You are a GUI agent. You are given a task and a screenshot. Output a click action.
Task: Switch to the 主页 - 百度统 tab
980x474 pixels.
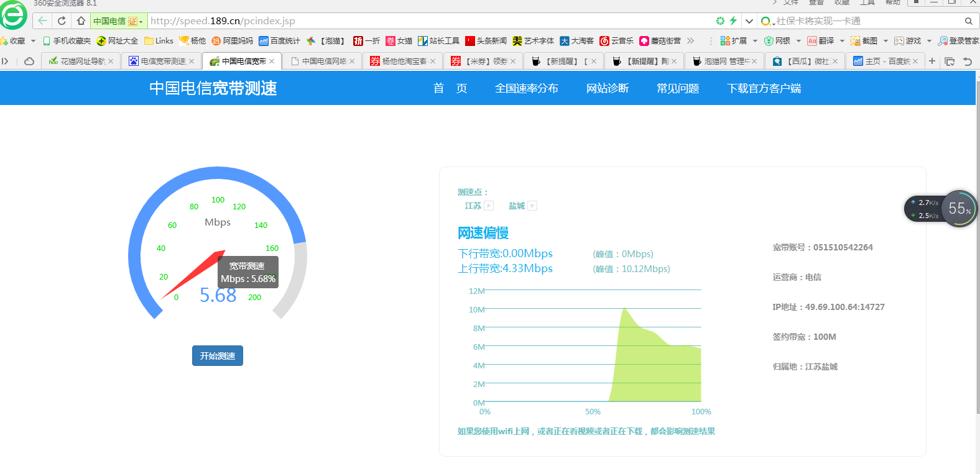(x=885, y=61)
